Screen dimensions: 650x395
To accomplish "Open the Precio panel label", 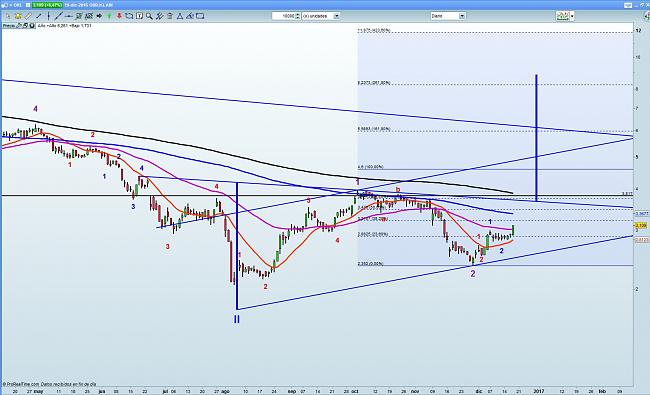I will tap(9, 26).
